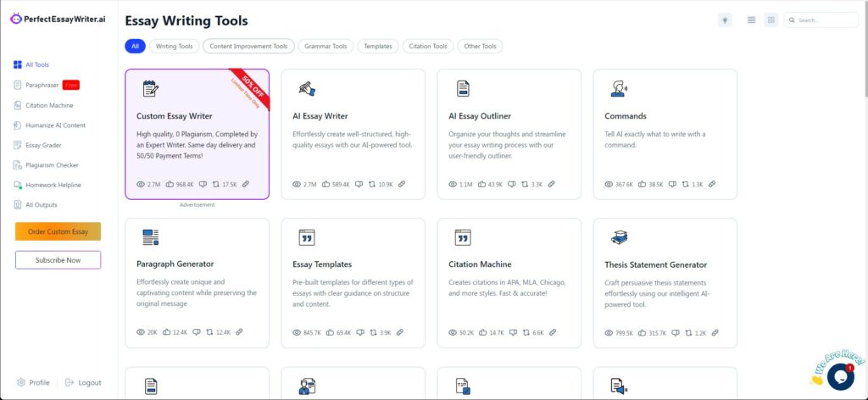Like the Paragraph Generator card
This screenshot has width=868, height=400.
[167, 332]
